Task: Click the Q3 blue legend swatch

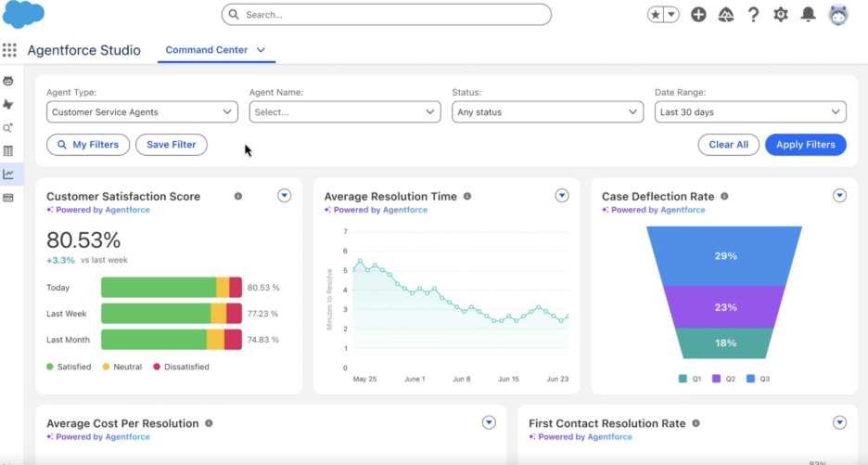Action: [750, 379]
